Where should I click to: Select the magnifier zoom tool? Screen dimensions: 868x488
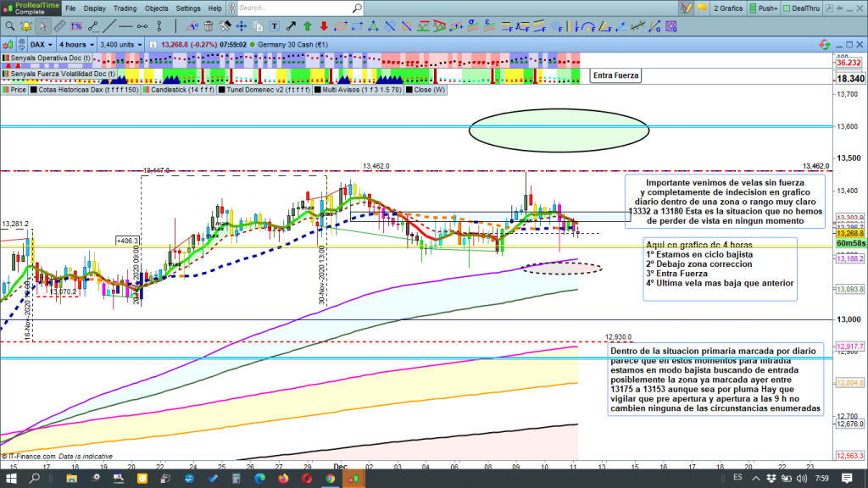click(x=10, y=26)
